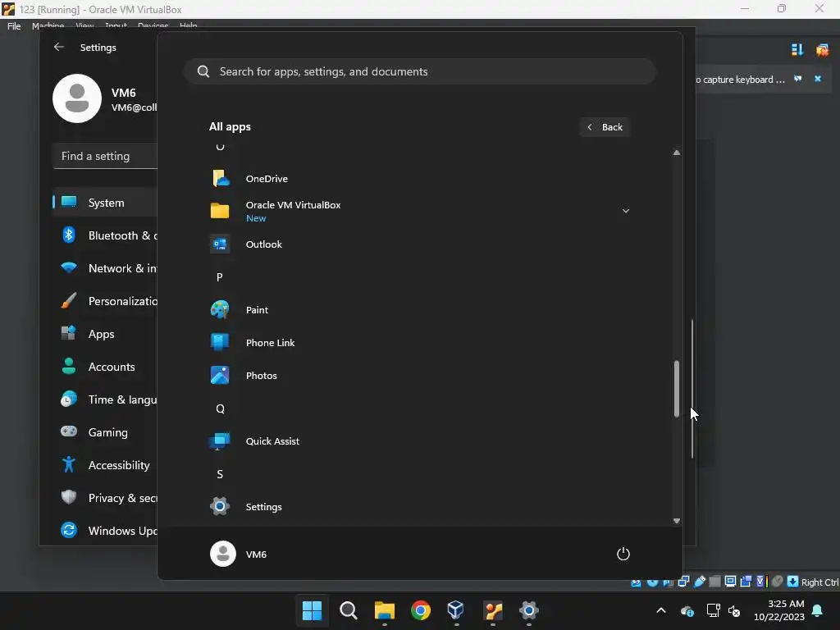
Task: Open the VM6 user account menu
Action: pos(239,554)
